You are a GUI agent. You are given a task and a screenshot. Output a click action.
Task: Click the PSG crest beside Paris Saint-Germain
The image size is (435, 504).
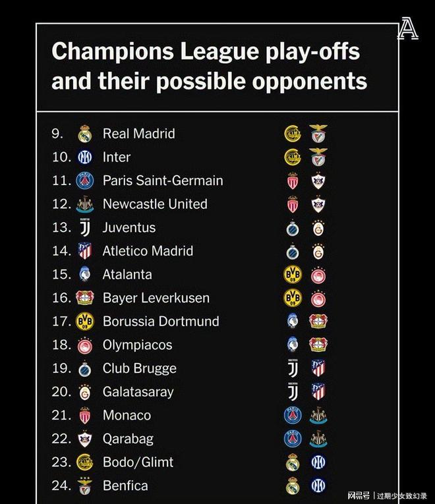coord(84,181)
